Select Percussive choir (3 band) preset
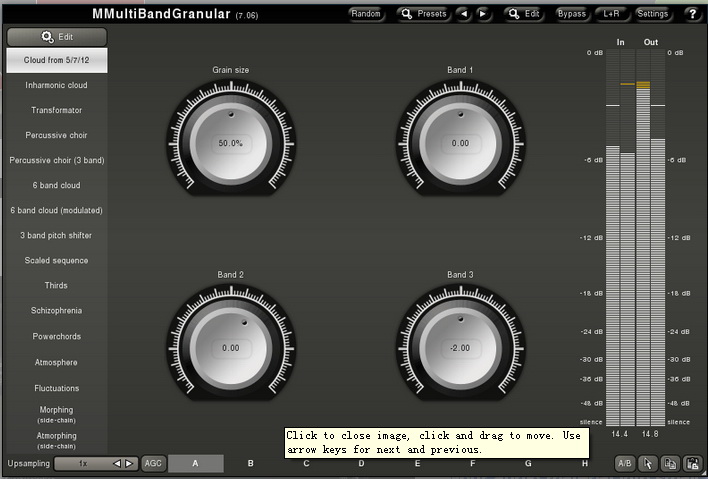Screen dimensions: 708x479 (x=57, y=160)
